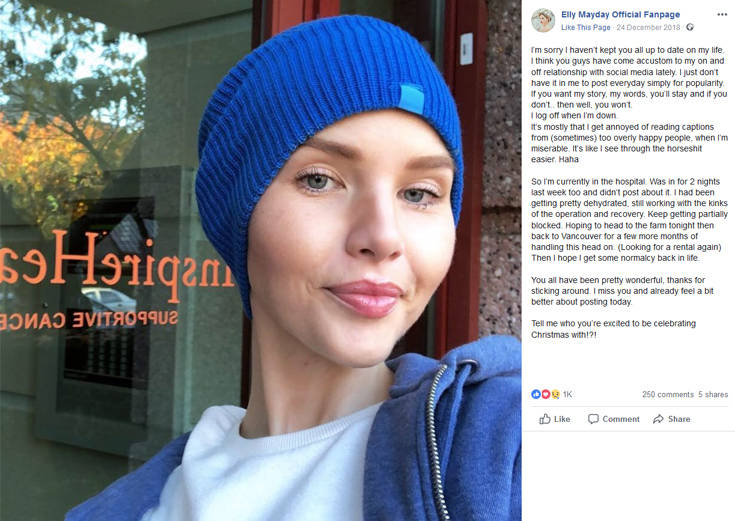Image resolution: width=735 pixels, height=521 pixels.
Task: Open Elly Mayday Official Fanpage link
Action: pos(621,15)
